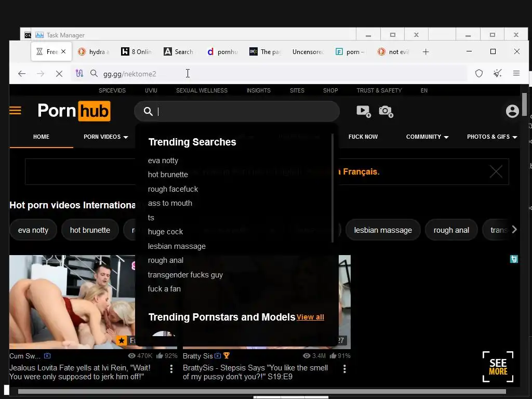Choose 'ts' from the trending searches
This screenshot has width=532, height=399.
[x=151, y=218]
